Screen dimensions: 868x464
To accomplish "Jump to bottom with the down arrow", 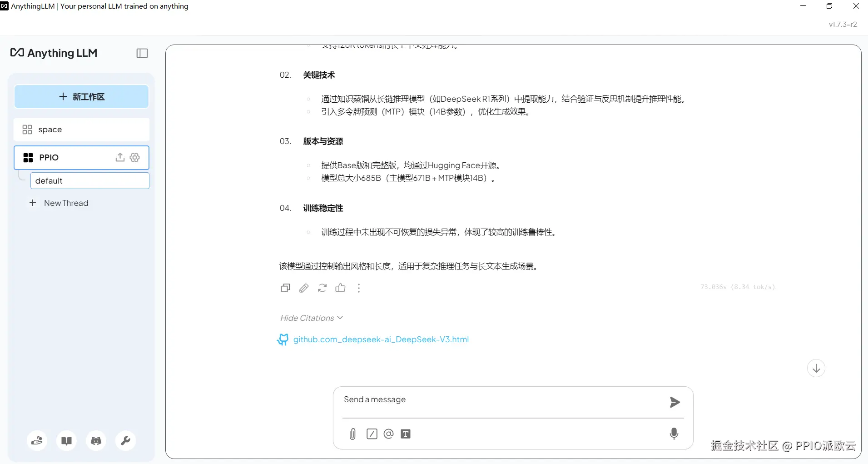I will 816,368.
